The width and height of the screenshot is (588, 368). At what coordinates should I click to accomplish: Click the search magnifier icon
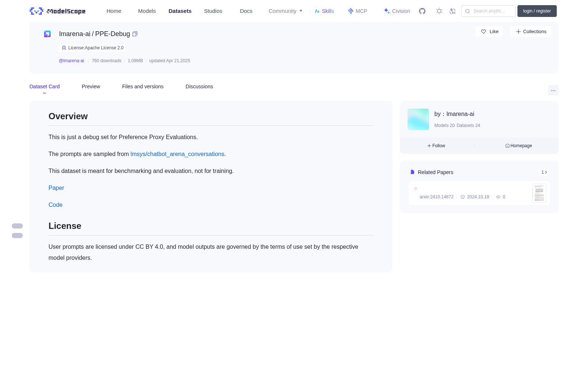(467, 11)
